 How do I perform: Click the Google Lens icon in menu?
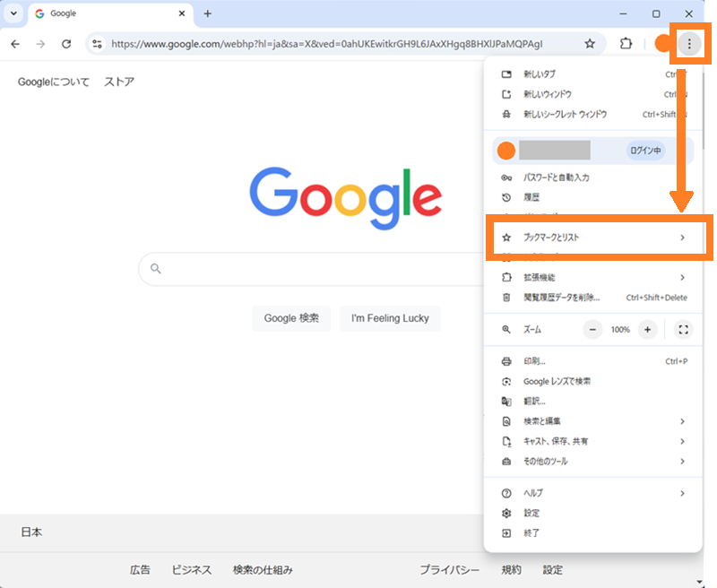[506, 381]
